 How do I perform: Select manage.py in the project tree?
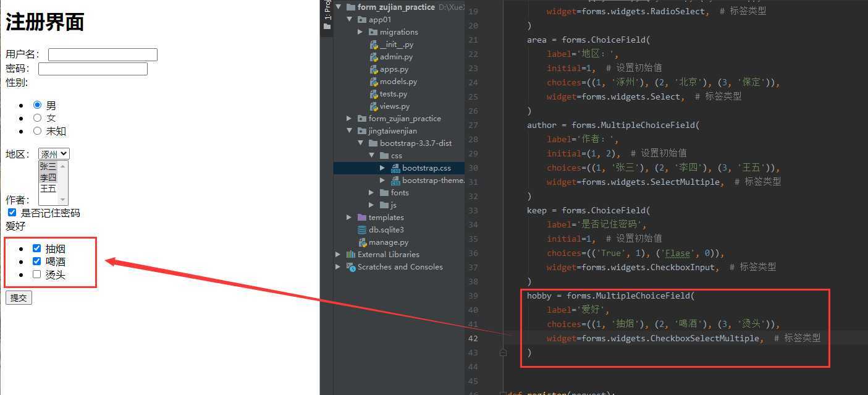pos(389,242)
